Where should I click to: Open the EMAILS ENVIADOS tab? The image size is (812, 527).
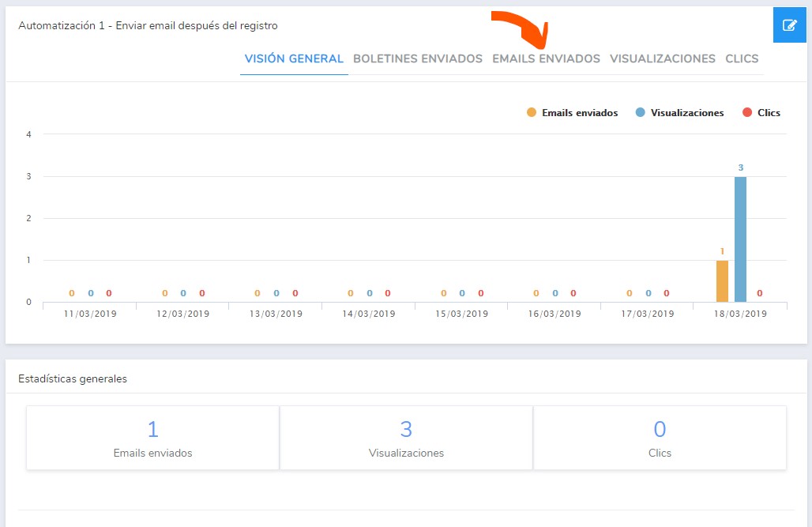pyautogui.click(x=546, y=58)
